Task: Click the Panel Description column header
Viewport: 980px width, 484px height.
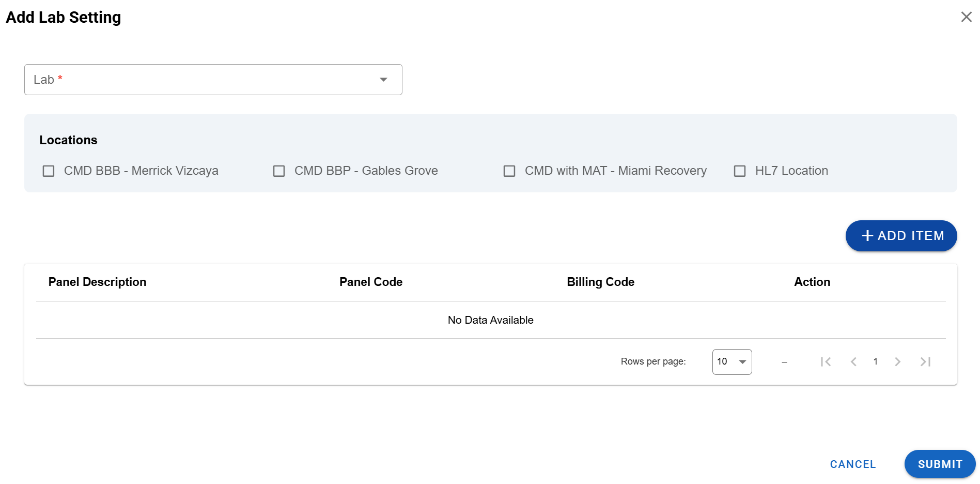Action: coord(97,282)
